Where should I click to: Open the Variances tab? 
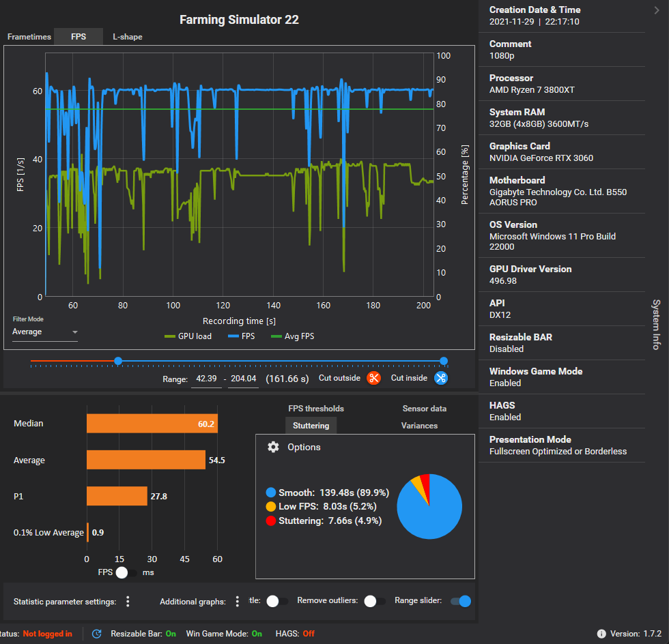pos(419,426)
